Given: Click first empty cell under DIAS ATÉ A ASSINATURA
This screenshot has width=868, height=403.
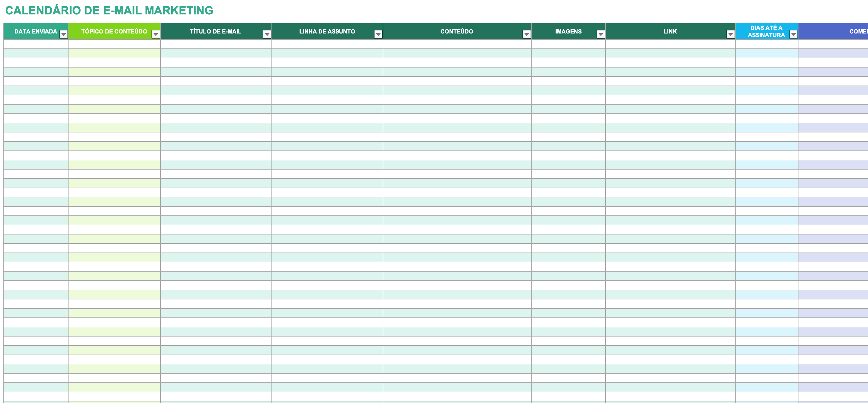Looking at the screenshot, I should [767, 44].
